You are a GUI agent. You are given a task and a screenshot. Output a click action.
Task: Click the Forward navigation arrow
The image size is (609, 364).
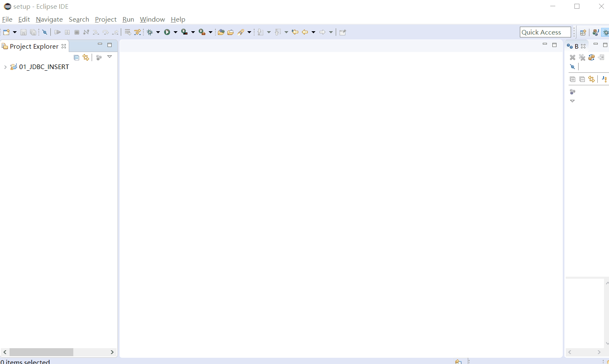click(322, 32)
